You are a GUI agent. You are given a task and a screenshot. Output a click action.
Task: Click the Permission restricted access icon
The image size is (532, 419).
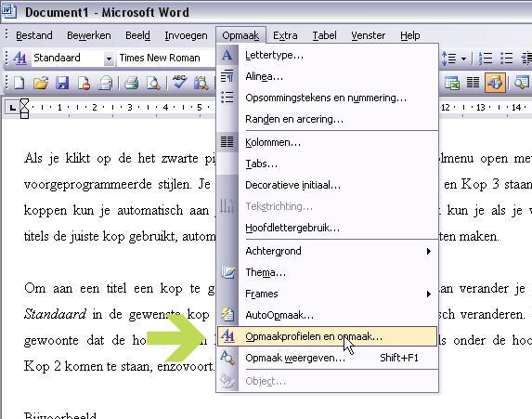[x=84, y=83]
